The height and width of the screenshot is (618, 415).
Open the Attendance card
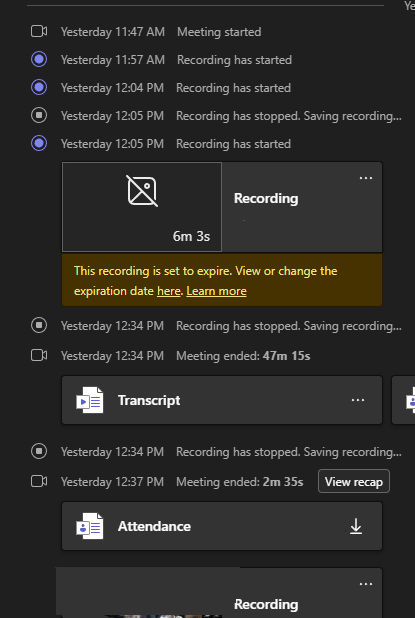click(222, 526)
